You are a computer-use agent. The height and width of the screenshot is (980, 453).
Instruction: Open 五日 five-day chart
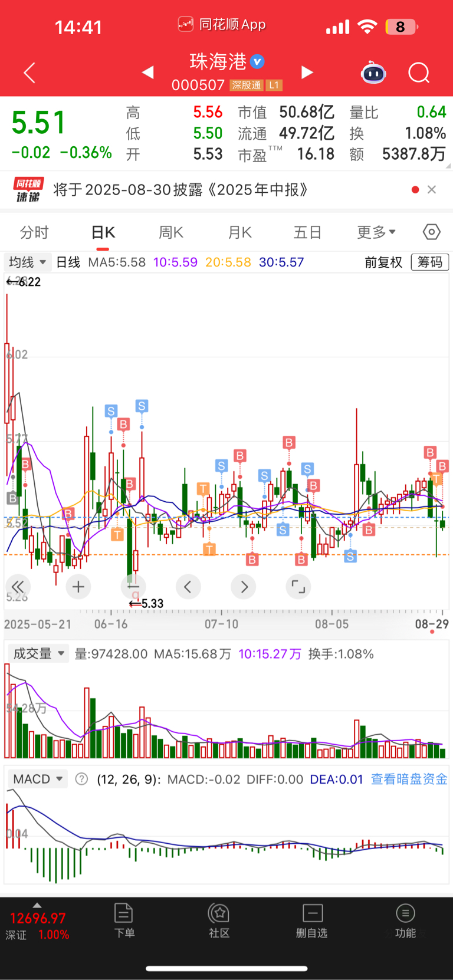point(307,232)
